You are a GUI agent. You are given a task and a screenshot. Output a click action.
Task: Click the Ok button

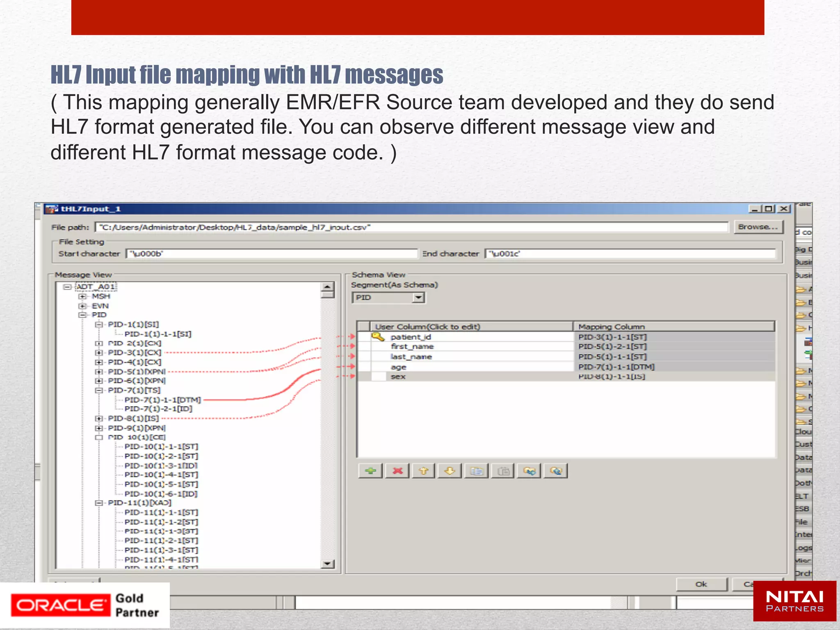[701, 584]
